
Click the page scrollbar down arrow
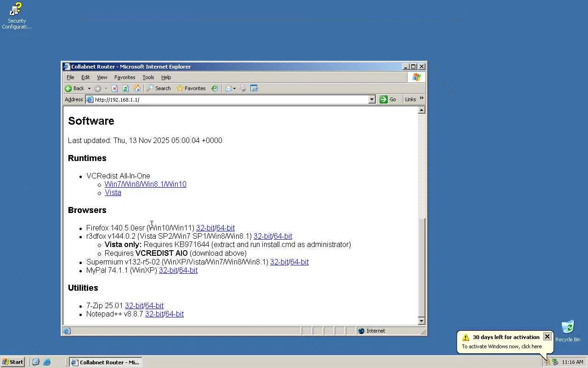coord(422,321)
